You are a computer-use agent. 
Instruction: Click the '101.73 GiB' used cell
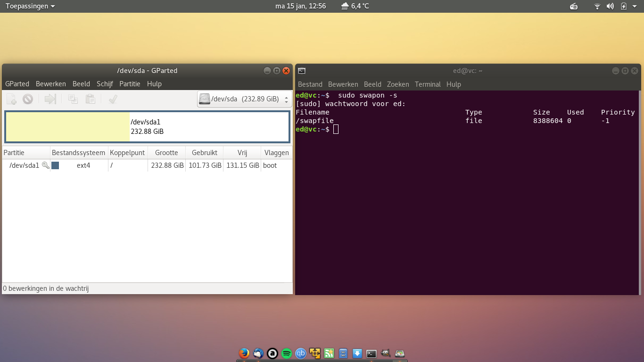pyautogui.click(x=205, y=165)
